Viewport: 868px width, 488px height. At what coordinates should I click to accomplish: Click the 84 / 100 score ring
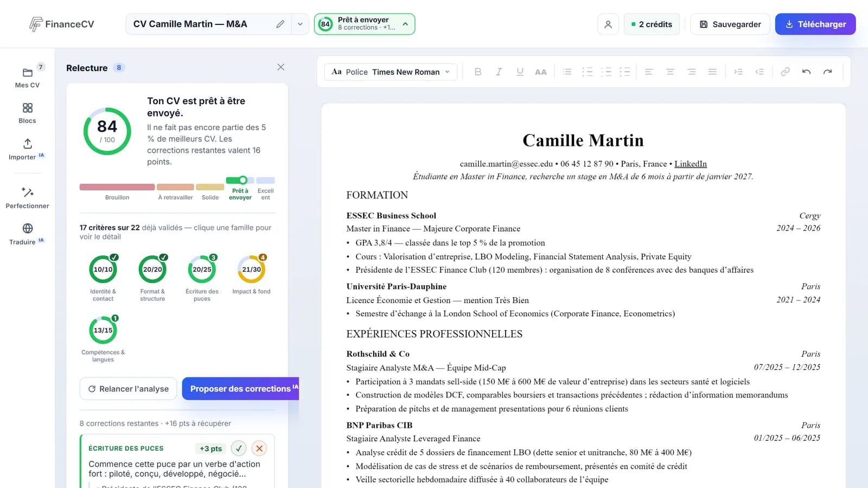click(x=107, y=131)
